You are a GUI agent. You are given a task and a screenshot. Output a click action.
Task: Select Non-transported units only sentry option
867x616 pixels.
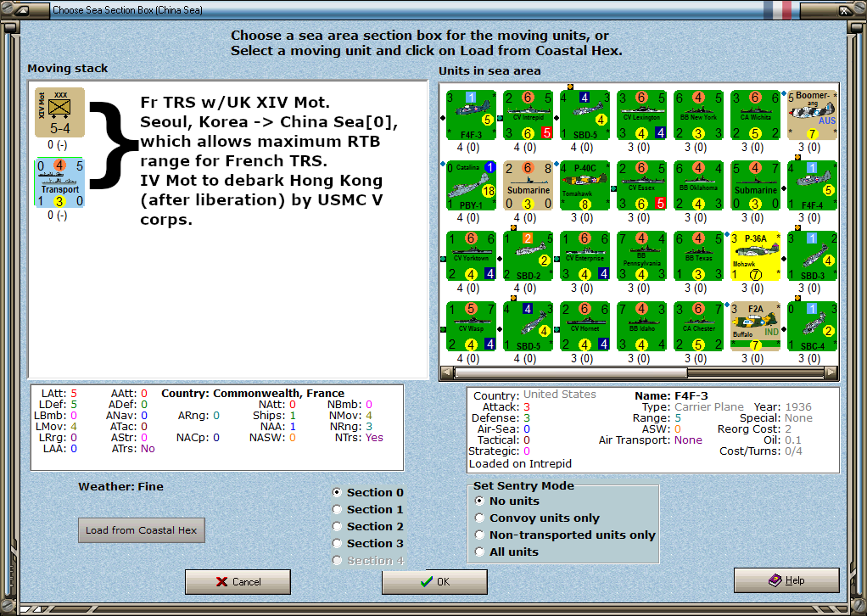coord(565,535)
